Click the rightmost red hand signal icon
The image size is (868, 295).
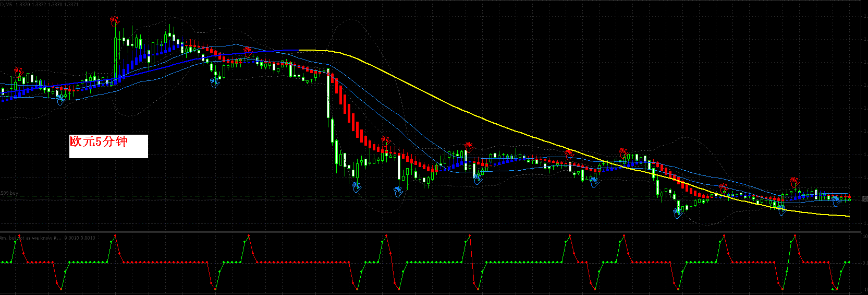794,182
